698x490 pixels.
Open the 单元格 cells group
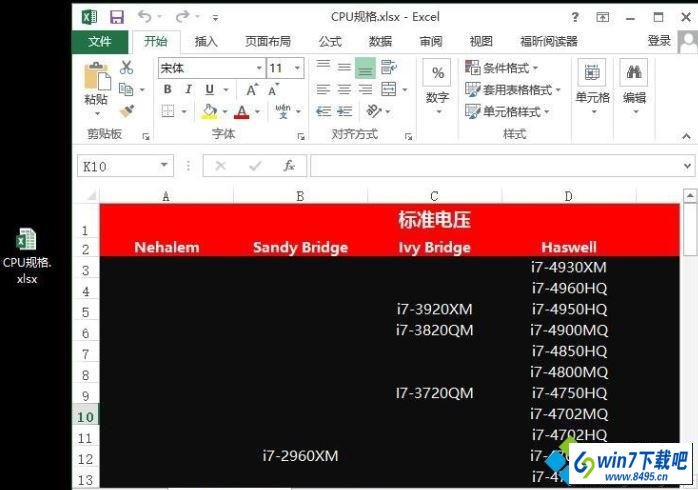(x=592, y=88)
